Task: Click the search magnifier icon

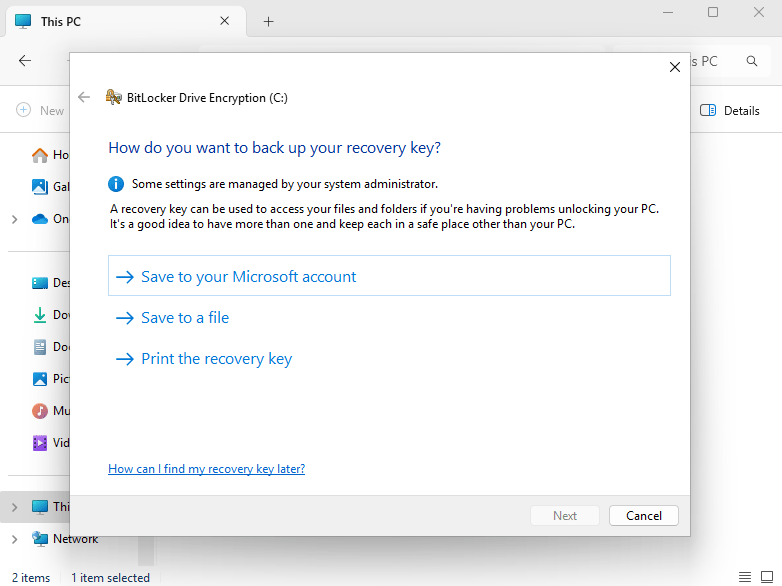Action: click(x=752, y=61)
